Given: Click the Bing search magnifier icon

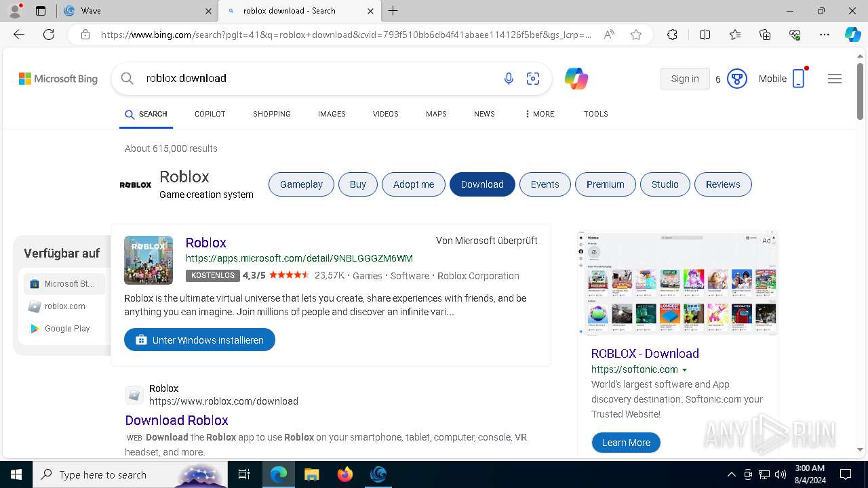Looking at the screenshot, I should click(127, 79).
